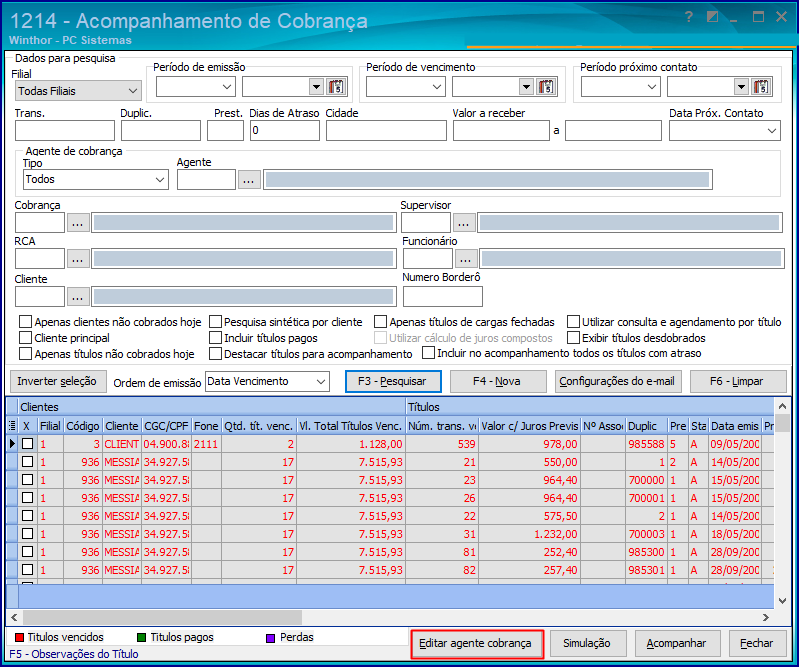Click Inverter seleção button
Viewport: 799px width, 667px height.
[58, 381]
